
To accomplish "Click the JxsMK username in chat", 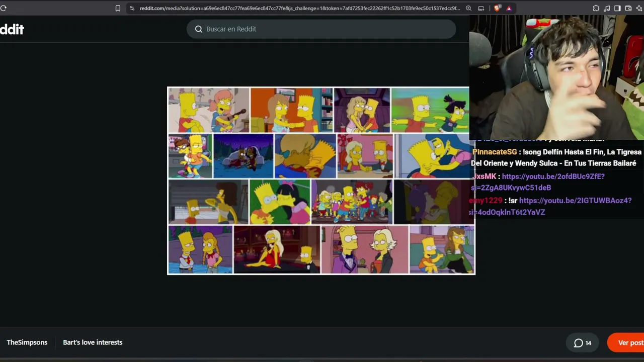I will pos(485,176).
